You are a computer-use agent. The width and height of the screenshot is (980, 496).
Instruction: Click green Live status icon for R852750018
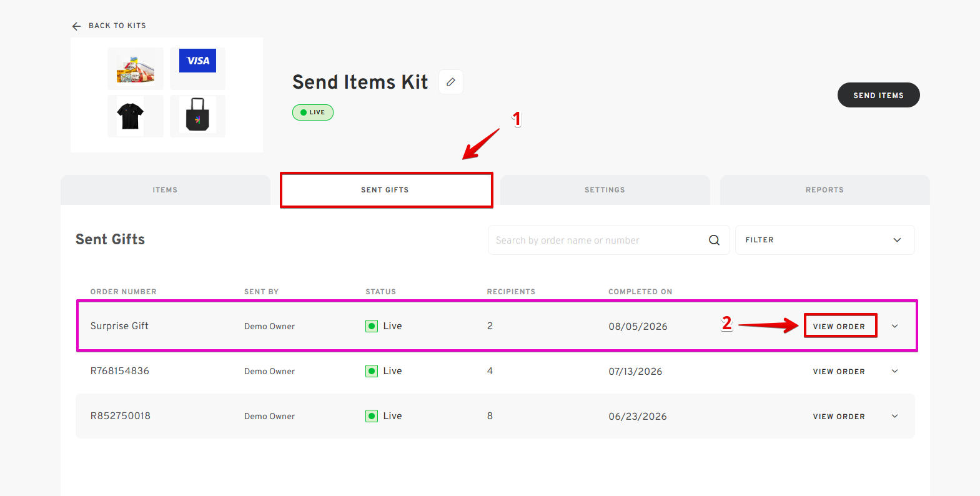click(372, 416)
